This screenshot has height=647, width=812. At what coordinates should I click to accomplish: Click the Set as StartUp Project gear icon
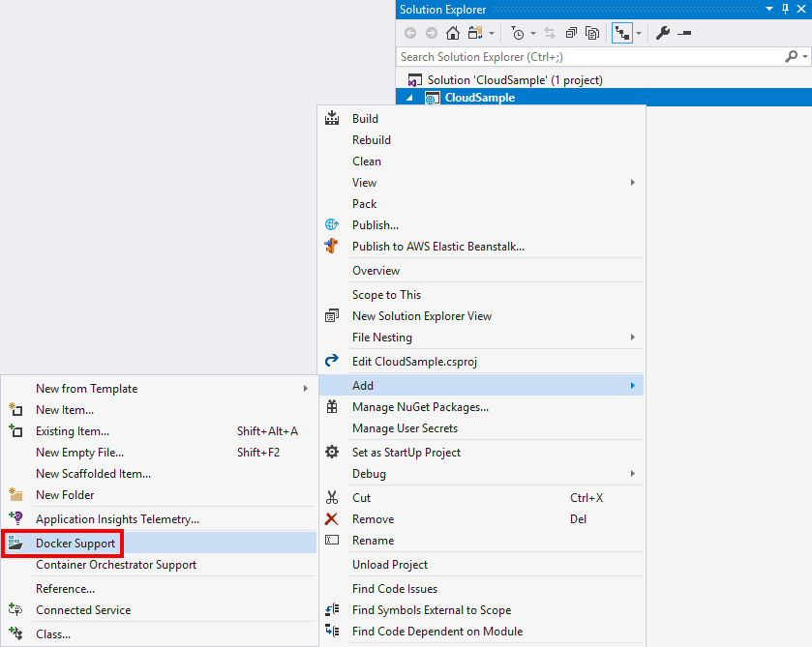coord(332,452)
